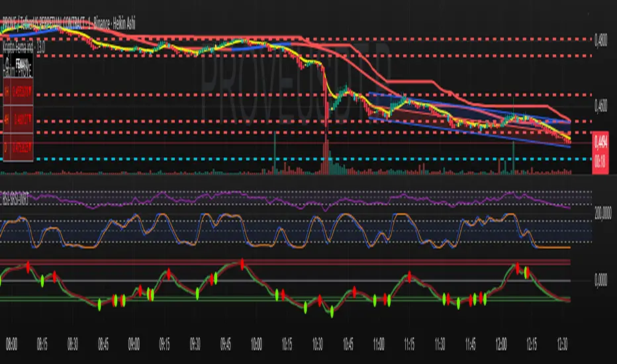Click the 0,4800 price scale label

click(x=600, y=41)
